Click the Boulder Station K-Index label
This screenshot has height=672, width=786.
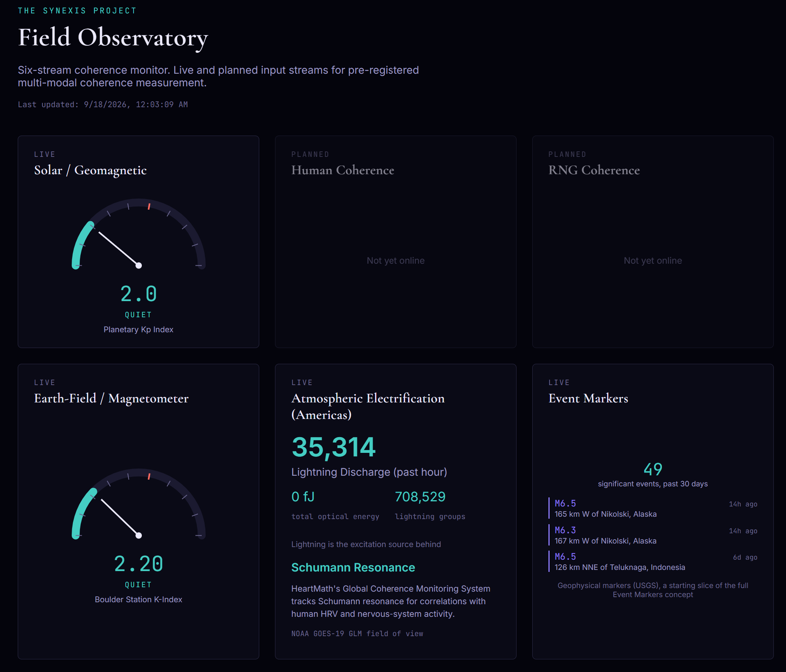click(138, 599)
